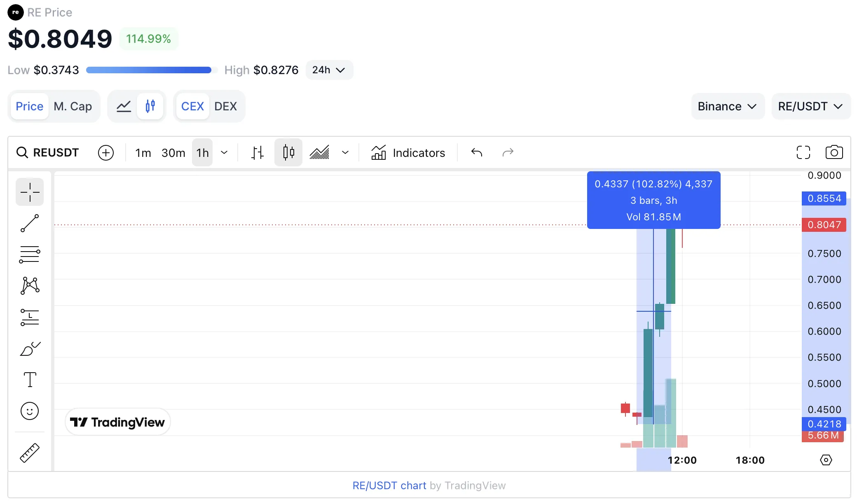The image size is (857, 504).
Task: Click the 12:00 time axis label
Action: tap(682, 460)
